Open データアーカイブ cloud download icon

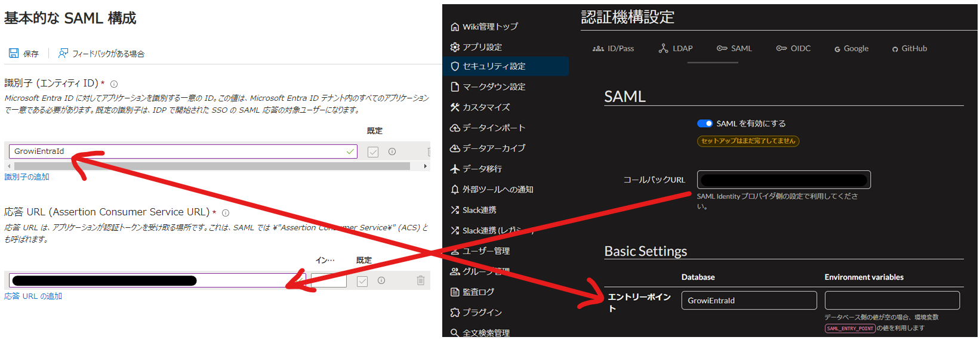[x=455, y=148]
